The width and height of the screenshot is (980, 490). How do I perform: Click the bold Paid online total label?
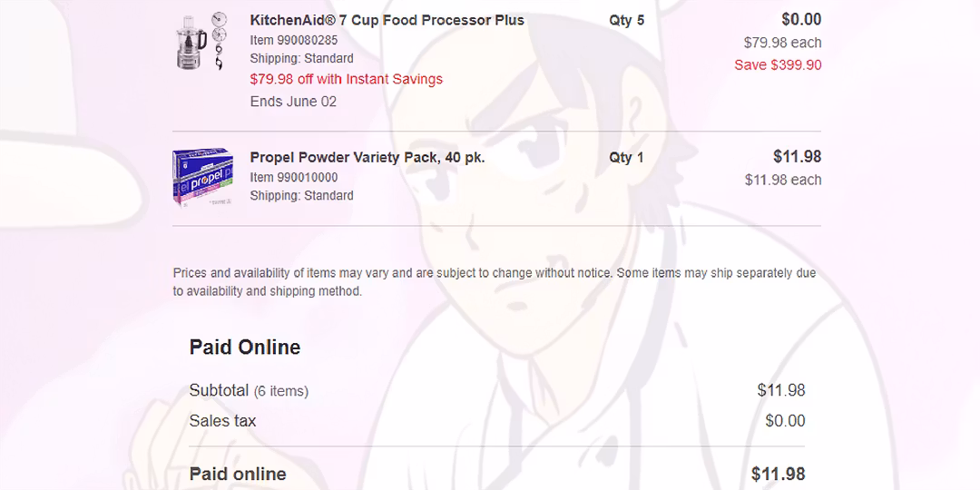click(x=237, y=474)
